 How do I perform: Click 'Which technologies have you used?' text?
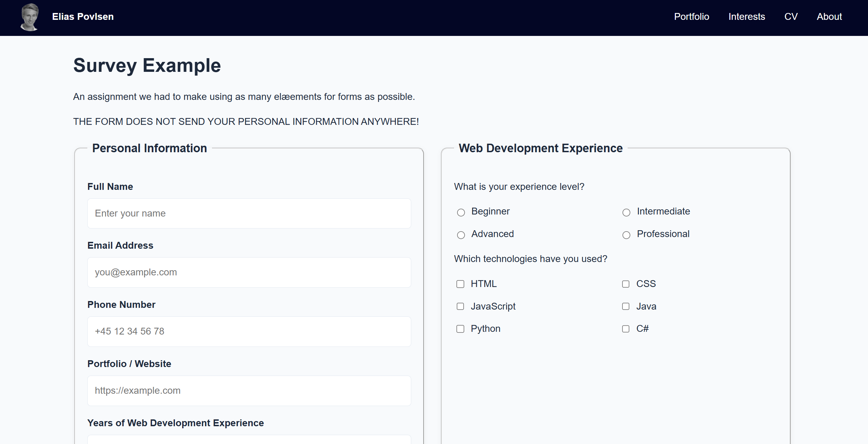tap(530, 259)
